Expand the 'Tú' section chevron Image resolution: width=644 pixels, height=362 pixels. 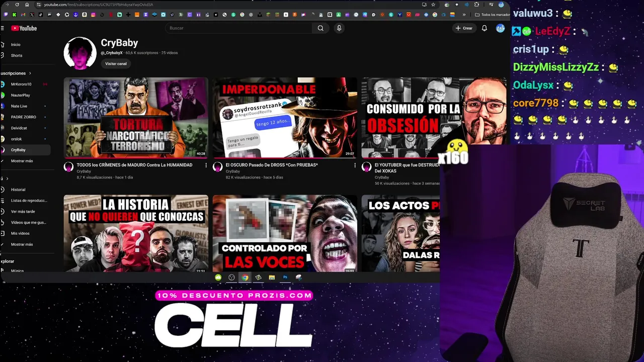click(7, 178)
